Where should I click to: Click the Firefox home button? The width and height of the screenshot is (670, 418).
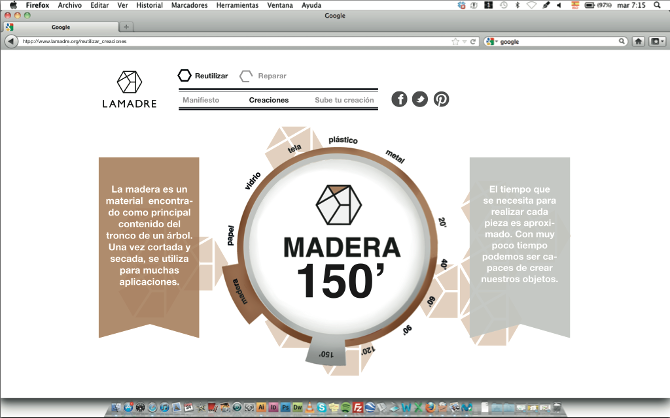point(638,41)
